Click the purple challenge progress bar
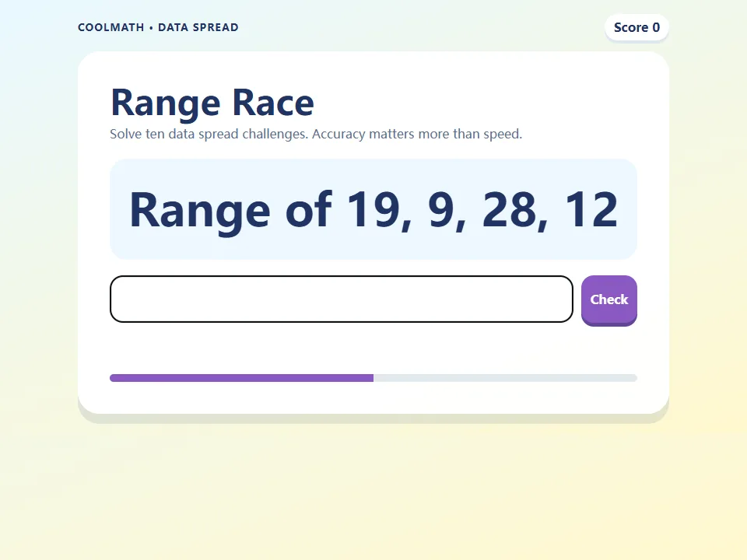This screenshot has height=560, width=747. 373,378
